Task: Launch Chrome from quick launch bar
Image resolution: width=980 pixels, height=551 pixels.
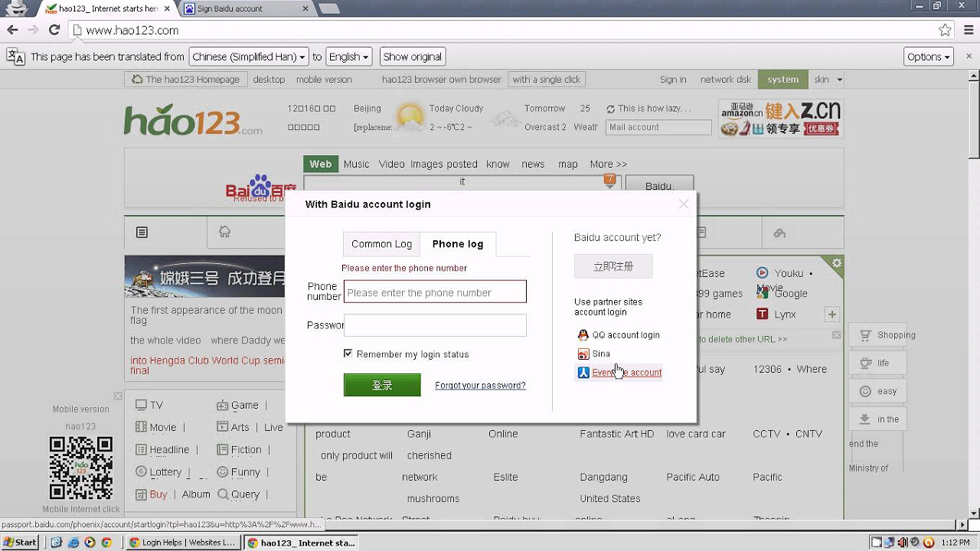Action: pyautogui.click(x=106, y=543)
